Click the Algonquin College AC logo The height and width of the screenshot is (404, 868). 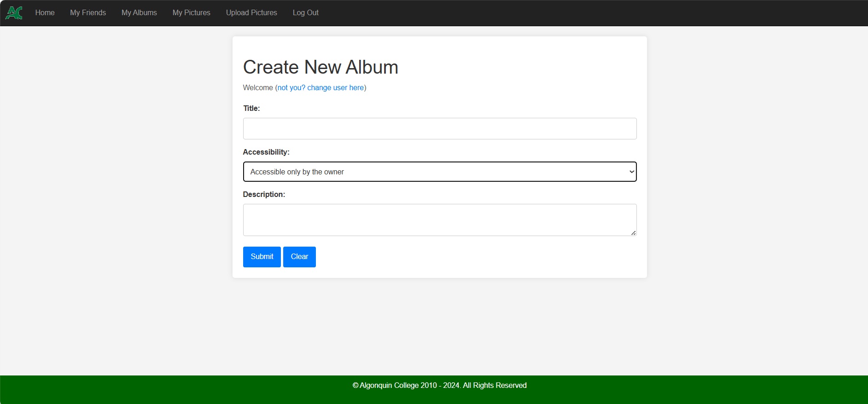14,13
